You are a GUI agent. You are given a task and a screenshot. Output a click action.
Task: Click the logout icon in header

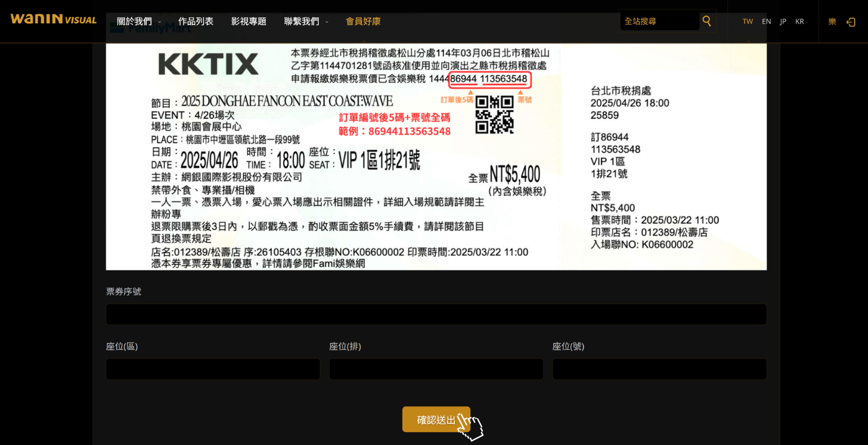[851, 21]
